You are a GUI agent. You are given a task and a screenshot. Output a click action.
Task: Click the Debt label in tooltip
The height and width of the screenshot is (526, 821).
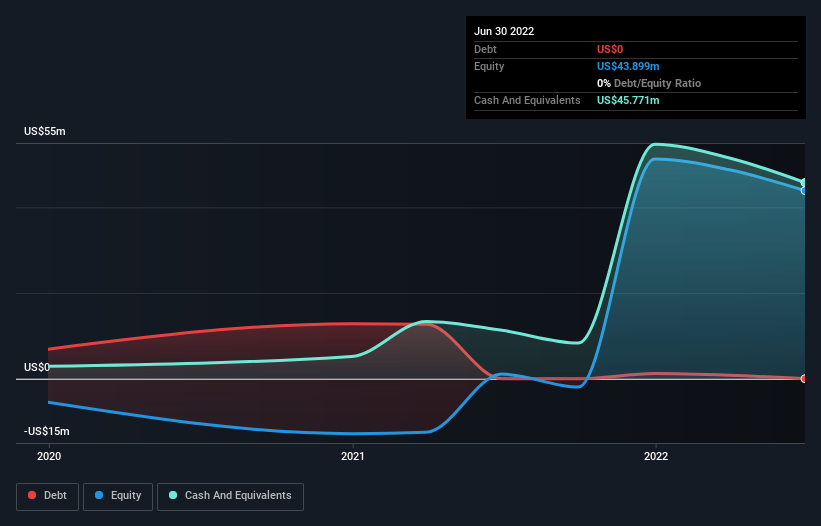[x=485, y=49]
